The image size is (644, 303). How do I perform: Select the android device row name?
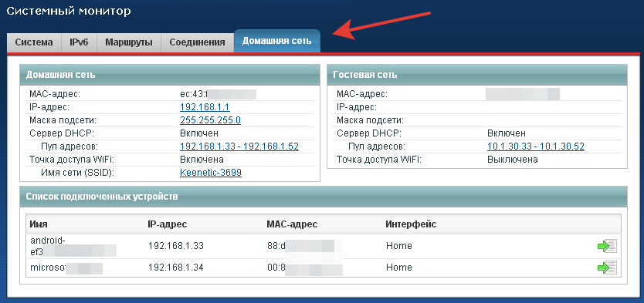pos(73,246)
